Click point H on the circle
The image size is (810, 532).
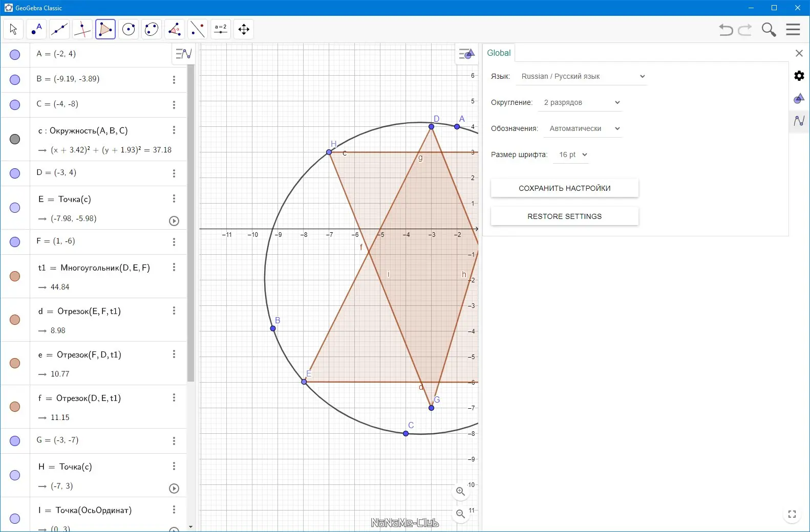(329, 152)
